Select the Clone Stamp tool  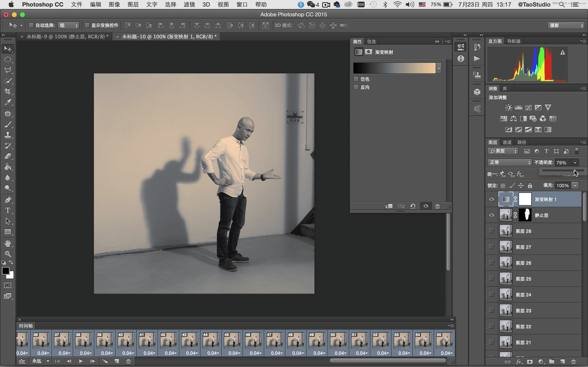(x=8, y=135)
